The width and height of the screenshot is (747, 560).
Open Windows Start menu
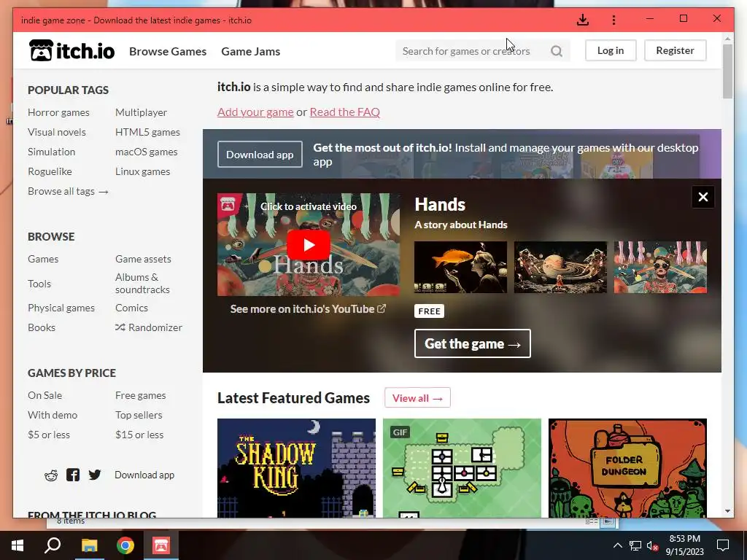pos(18,545)
